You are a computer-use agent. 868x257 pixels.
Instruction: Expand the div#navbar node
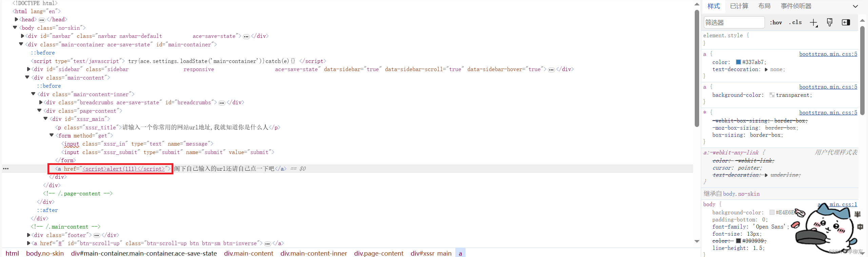22,36
